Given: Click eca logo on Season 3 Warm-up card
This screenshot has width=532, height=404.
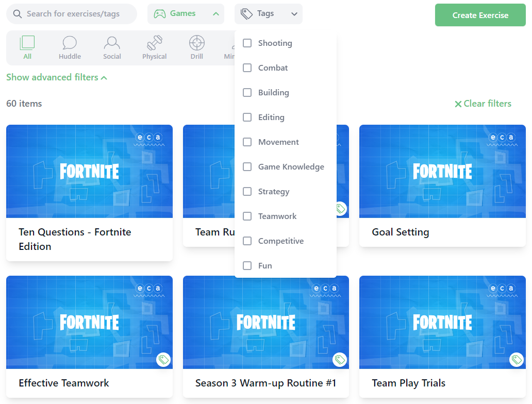Looking at the screenshot, I should pyautogui.click(x=326, y=290).
